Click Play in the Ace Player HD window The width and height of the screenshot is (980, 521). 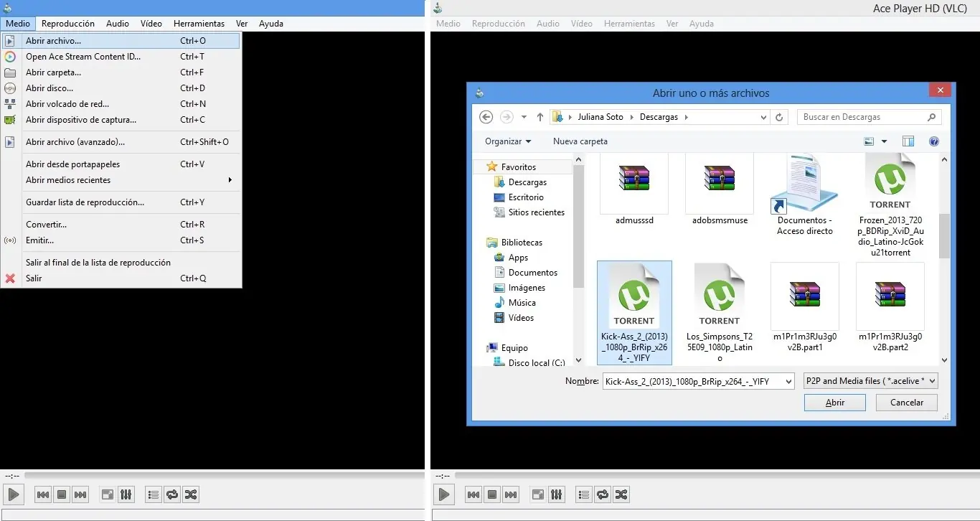point(444,494)
